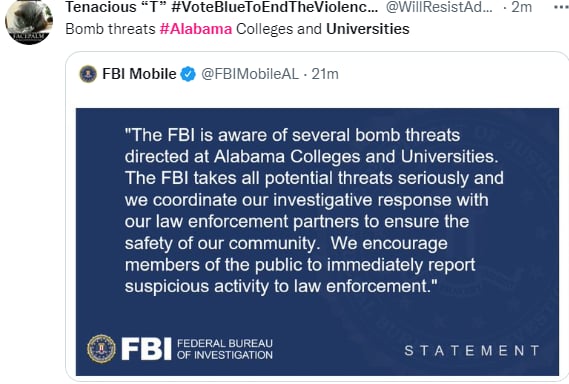The width and height of the screenshot is (569, 384).
Task: Open the #Alabama hashtag link
Action: point(196,29)
